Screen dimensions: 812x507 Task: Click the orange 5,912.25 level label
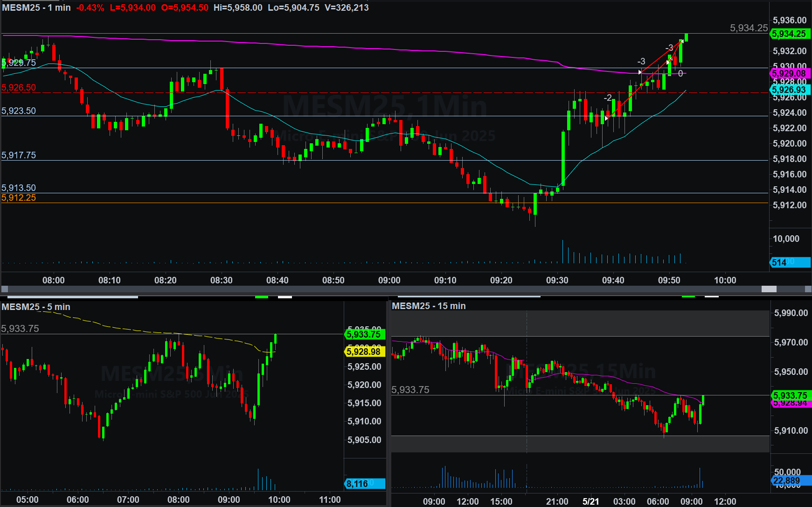pos(19,197)
